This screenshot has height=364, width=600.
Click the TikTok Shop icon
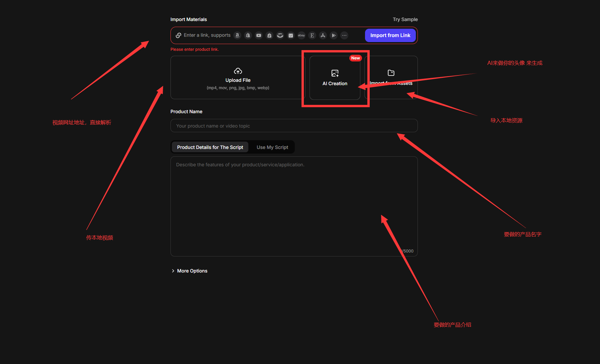point(269,35)
